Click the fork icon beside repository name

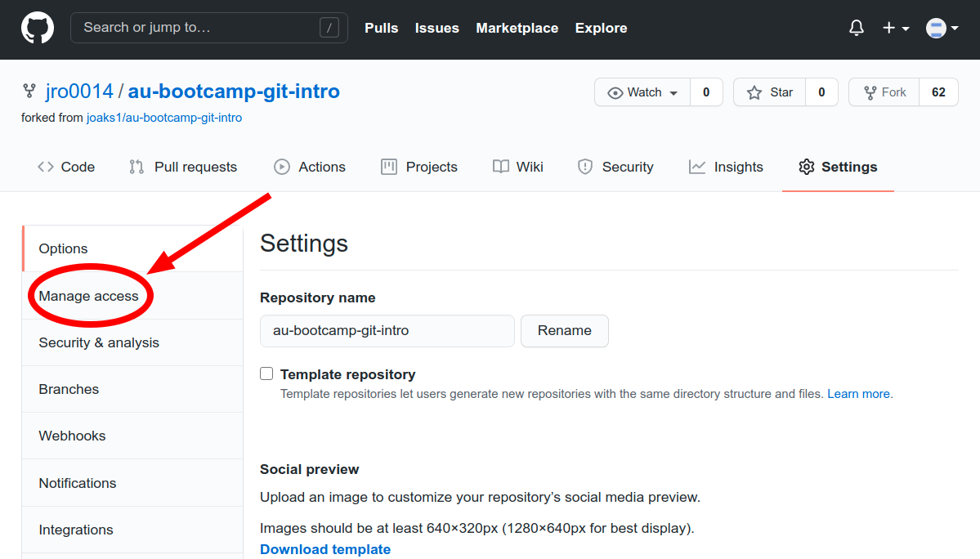tap(29, 92)
